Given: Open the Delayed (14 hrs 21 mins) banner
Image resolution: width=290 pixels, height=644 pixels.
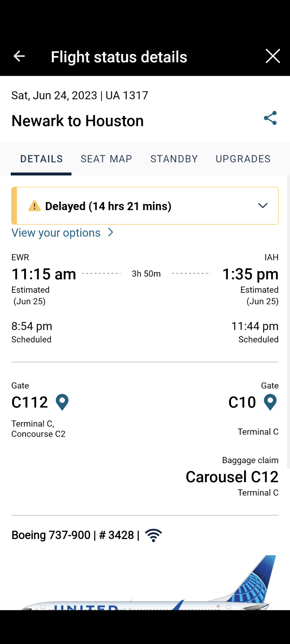Looking at the screenshot, I should click(x=108, y=206).
